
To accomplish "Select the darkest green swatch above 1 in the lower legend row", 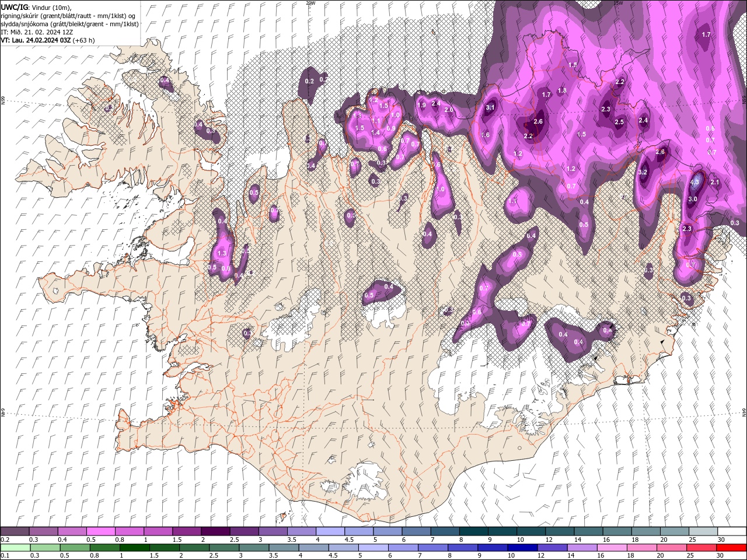I will [134, 548].
